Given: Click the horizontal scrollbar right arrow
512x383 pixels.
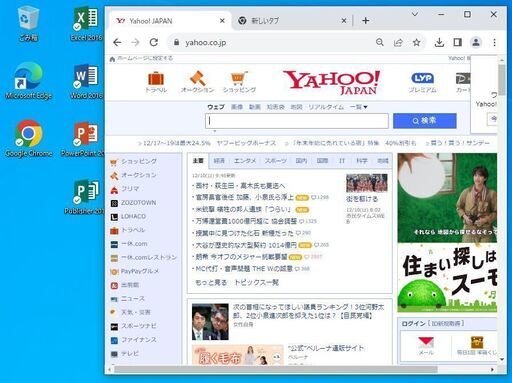Looking at the screenshot, I should pyautogui.click(x=492, y=370).
